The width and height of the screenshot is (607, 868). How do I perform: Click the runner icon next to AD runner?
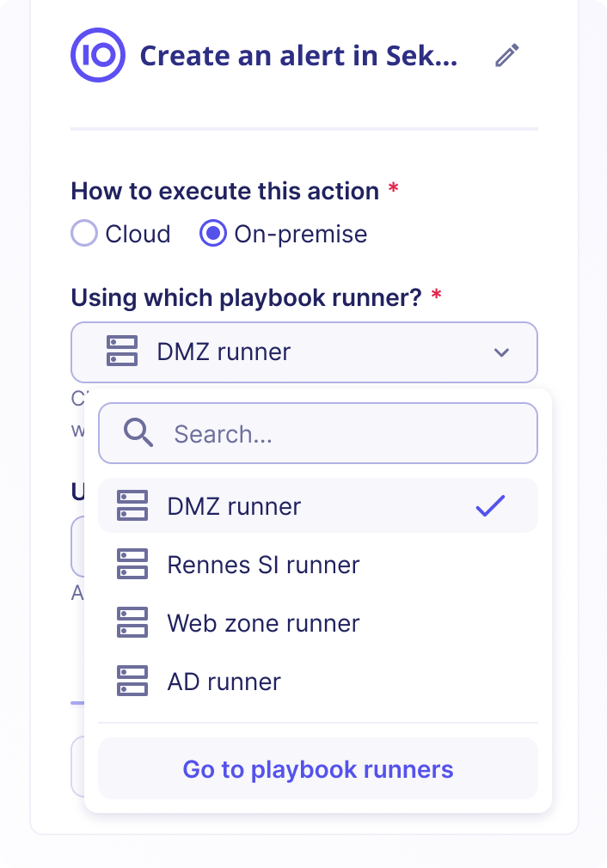132,681
